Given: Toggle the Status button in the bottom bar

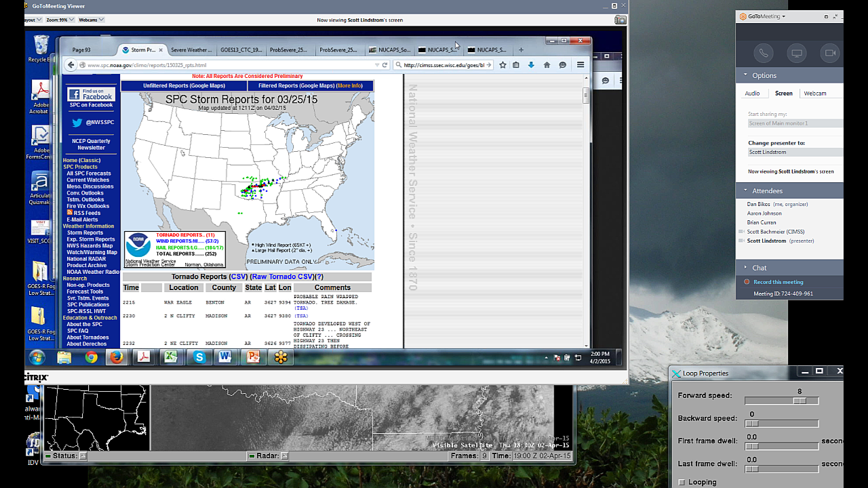Looking at the screenshot, I should pyautogui.click(x=83, y=456).
